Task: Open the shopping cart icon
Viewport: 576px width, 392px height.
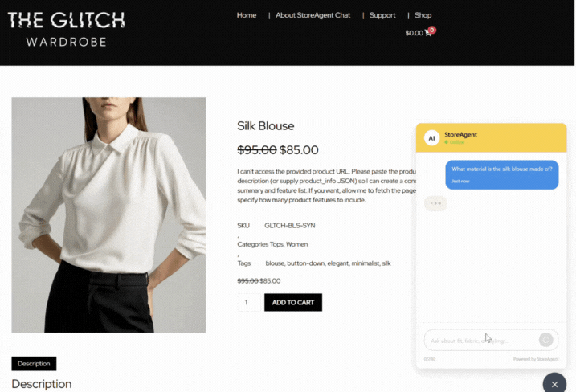Action: click(x=427, y=33)
